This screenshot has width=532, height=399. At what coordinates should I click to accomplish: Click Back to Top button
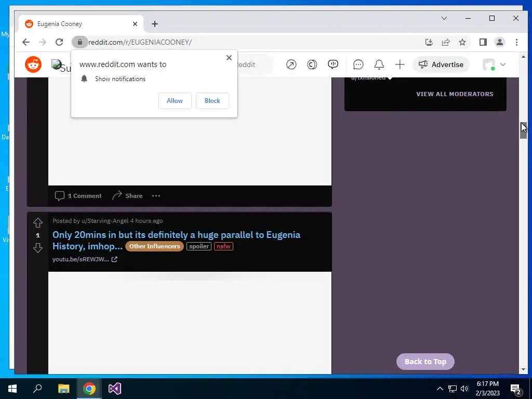click(425, 362)
